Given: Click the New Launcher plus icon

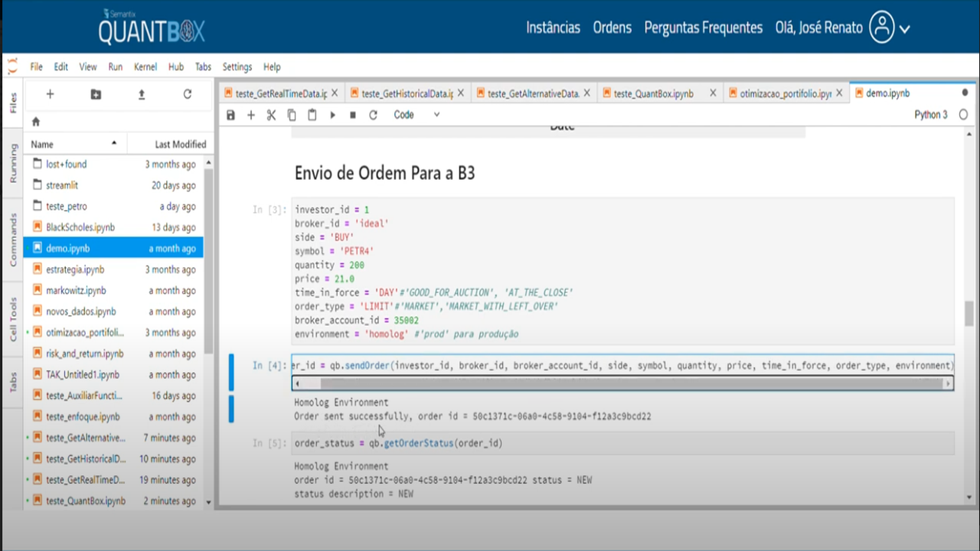Looking at the screenshot, I should click(x=50, y=94).
